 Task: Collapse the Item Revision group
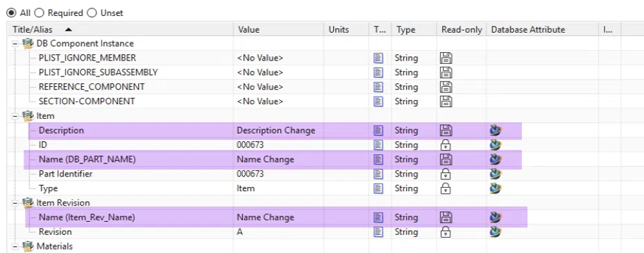(x=15, y=203)
